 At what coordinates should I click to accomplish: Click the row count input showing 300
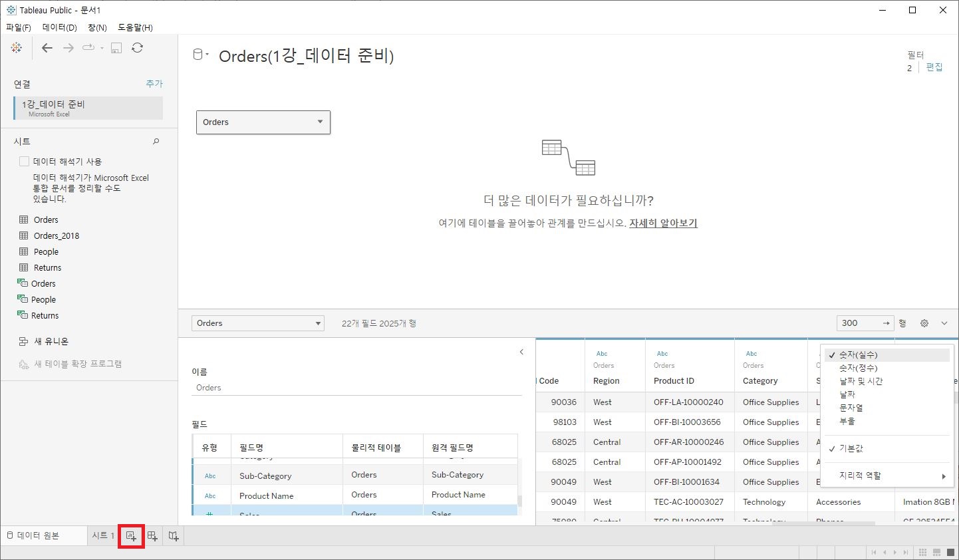click(858, 323)
